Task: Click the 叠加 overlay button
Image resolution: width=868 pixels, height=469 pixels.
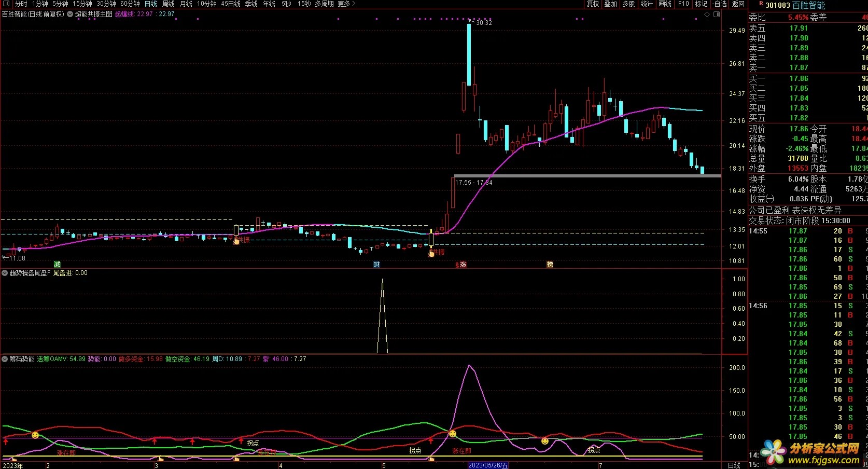Action: click(611, 4)
